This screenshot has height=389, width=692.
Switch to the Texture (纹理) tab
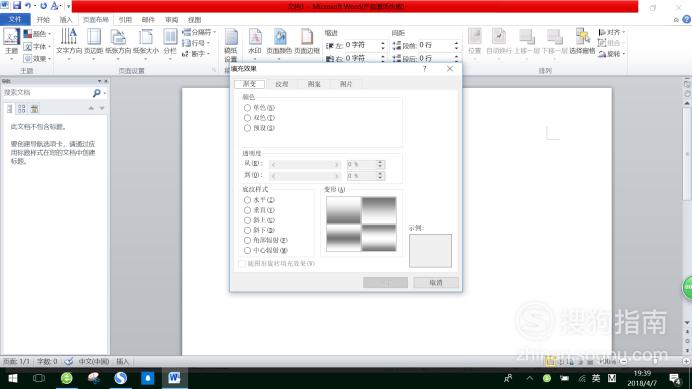coord(282,84)
